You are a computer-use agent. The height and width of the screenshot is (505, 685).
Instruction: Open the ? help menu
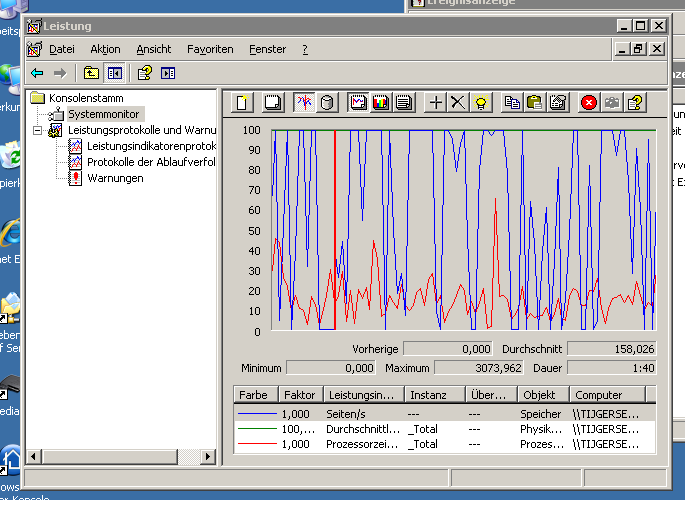305,49
